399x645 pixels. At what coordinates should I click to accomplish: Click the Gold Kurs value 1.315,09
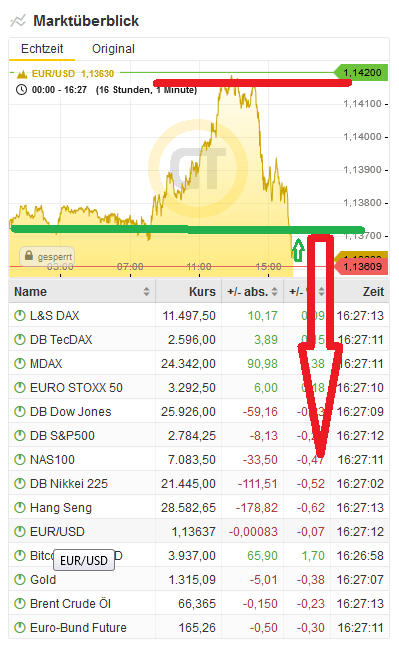coord(192,580)
